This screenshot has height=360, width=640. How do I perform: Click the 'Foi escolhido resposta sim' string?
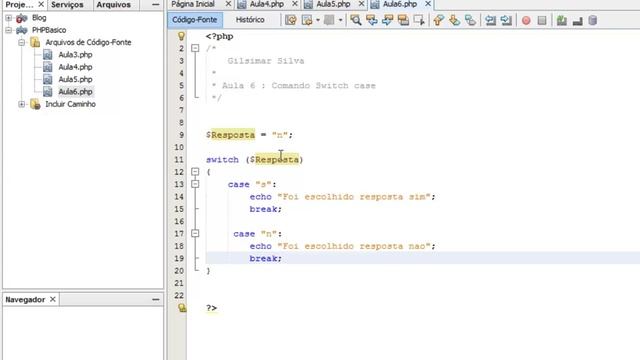point(354,197)
